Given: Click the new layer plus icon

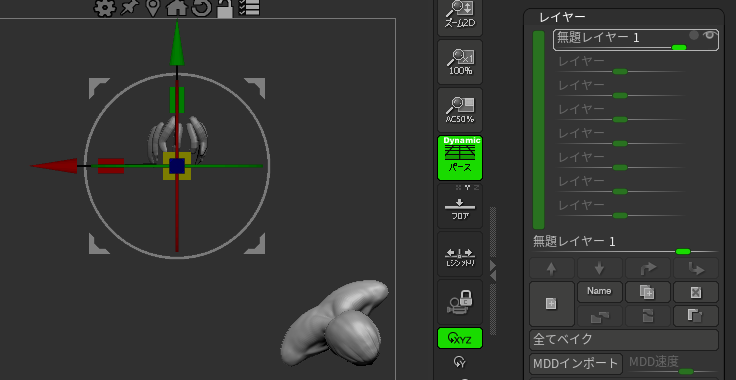Looking at the screenshot, I should click(552, 304).
